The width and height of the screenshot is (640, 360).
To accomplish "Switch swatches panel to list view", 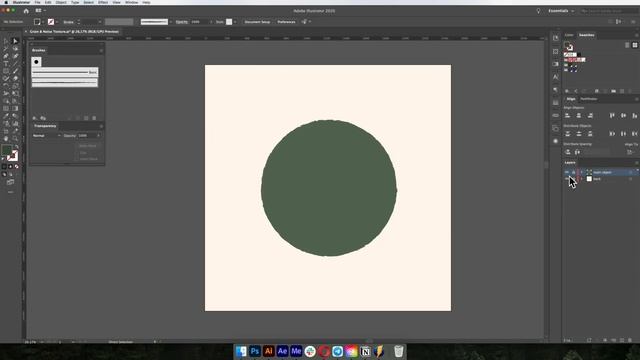I will pyautogui.click(x=627, y=45).
